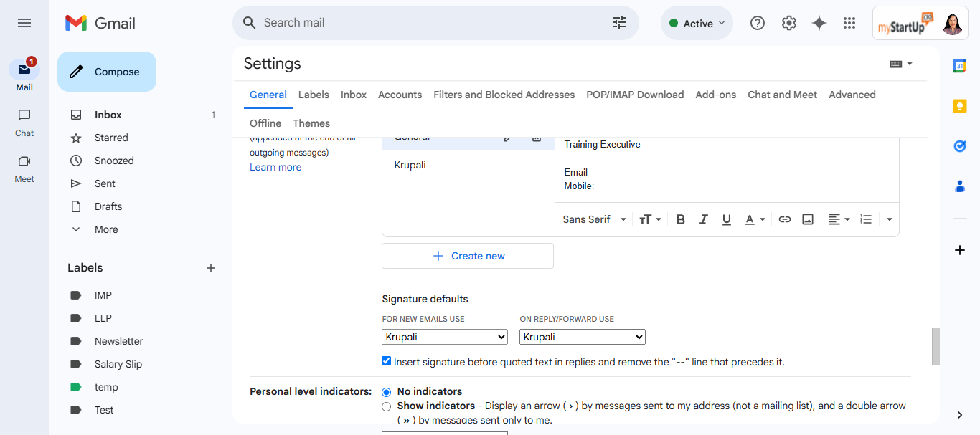Switch to the Accounts settings tab

[400, 95]
